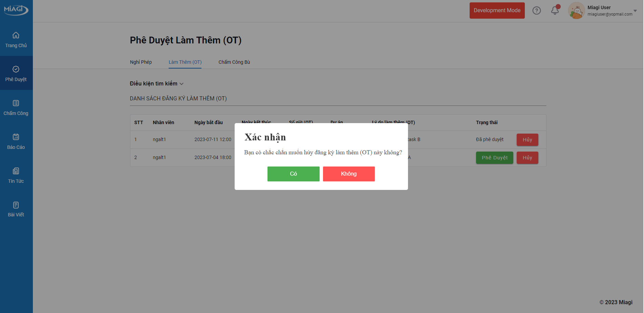This screenshot has height=313, width=644.
Task: Click the help question mark icon
Action: point(536,11)
